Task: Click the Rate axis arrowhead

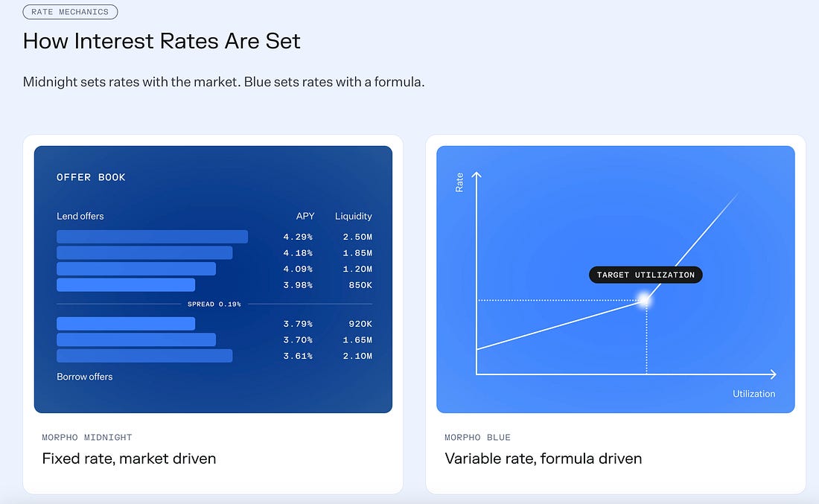Action: [477, 176]
